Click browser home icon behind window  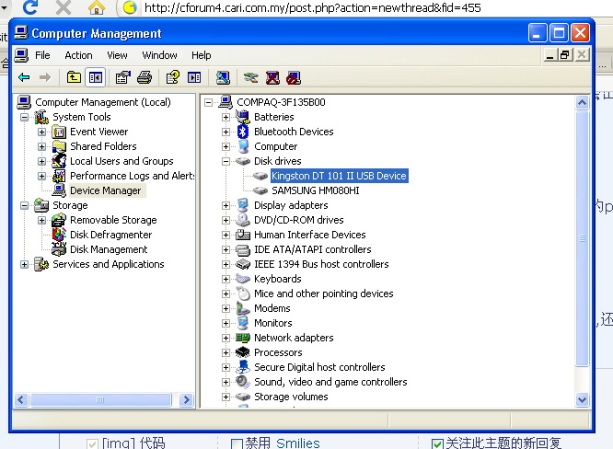coord(97,7)
